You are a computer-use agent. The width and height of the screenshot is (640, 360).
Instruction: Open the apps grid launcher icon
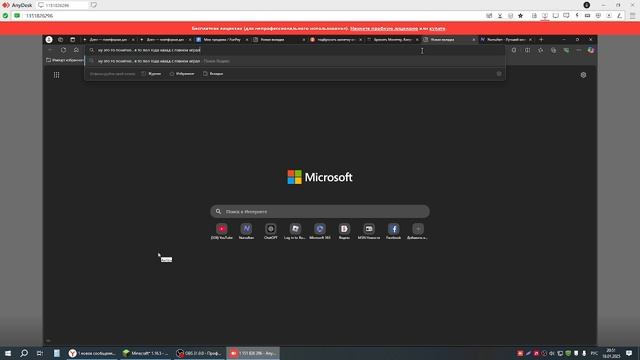coord(56,75)
